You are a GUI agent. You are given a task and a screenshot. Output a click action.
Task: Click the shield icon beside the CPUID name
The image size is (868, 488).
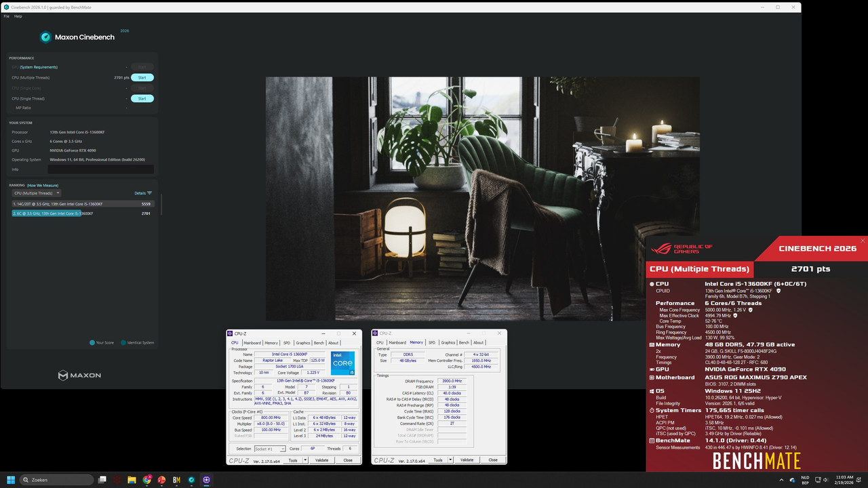coord(778,291)
